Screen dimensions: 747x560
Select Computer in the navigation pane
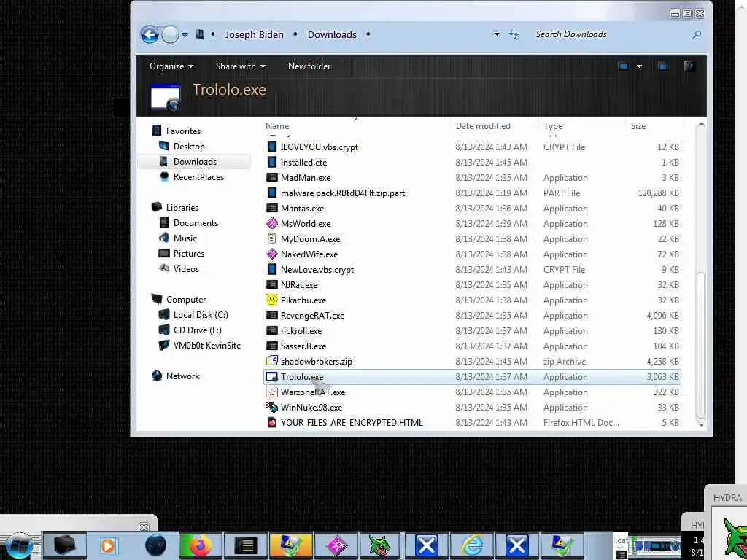pyautogui.click(x=186, y=300)
